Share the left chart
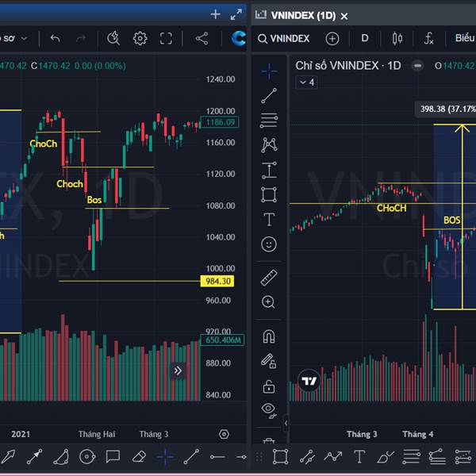 point(202,39)
